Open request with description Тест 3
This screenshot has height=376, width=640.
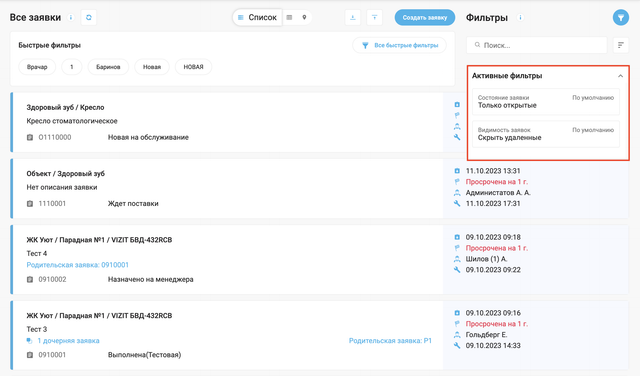point(37,329)
